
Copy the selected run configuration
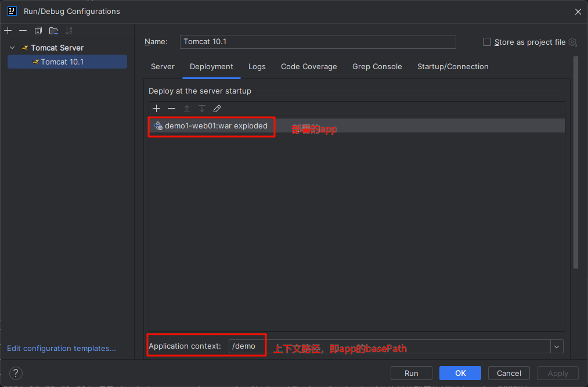[38, 31]
